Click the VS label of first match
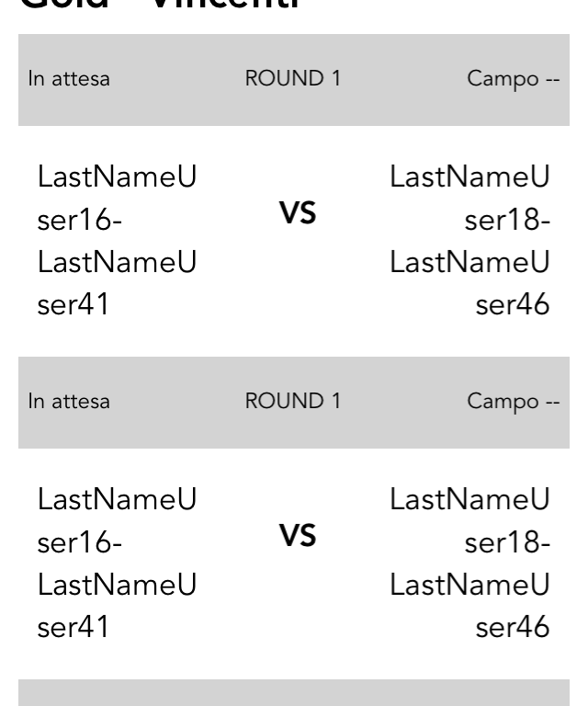Viewport: 588px width, 706px height. click(x=298, y=213)
